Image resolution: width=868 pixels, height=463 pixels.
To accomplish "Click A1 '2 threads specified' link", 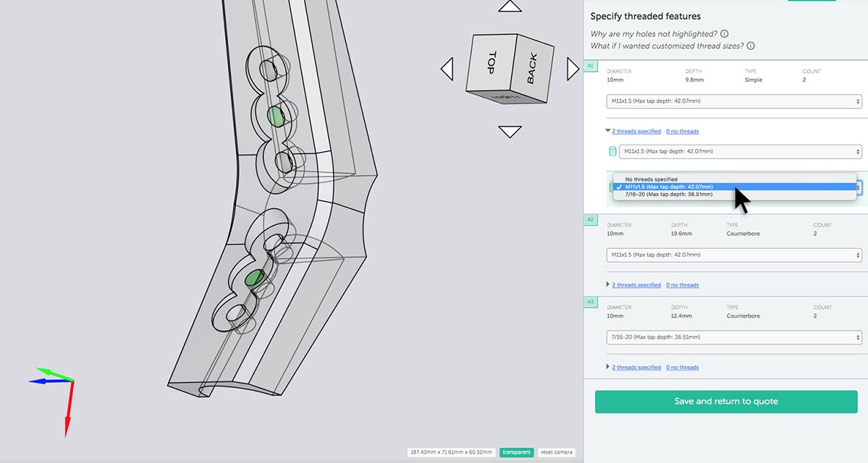I will (x=636, y=132).
